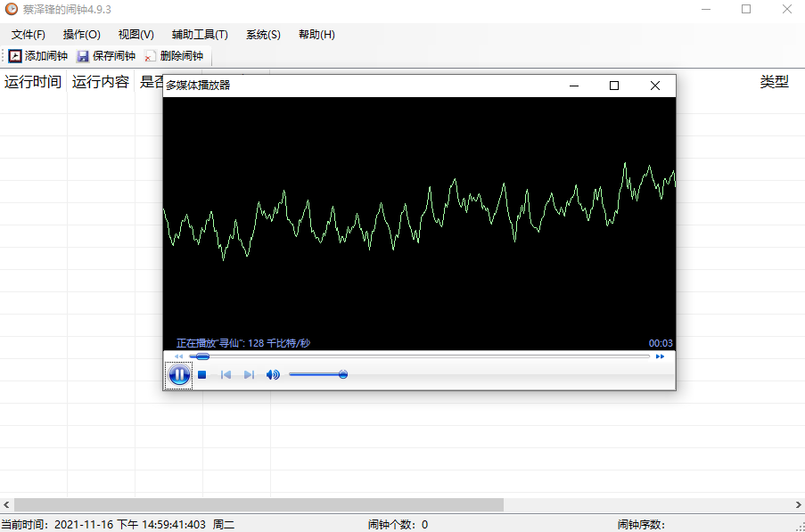Click the rewind double-arrow icon
805x532 pixels.
click(x=178, y=356)
